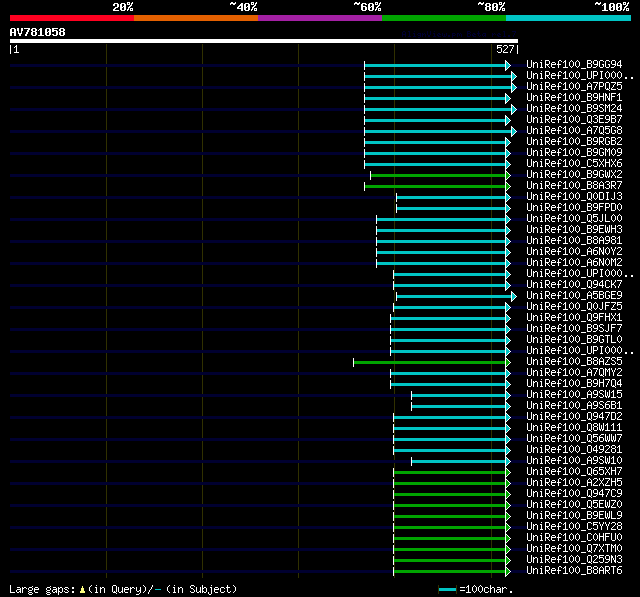640x597 pixels.
Task: Click the Large gaps legend text
Action: coord(123,589)
